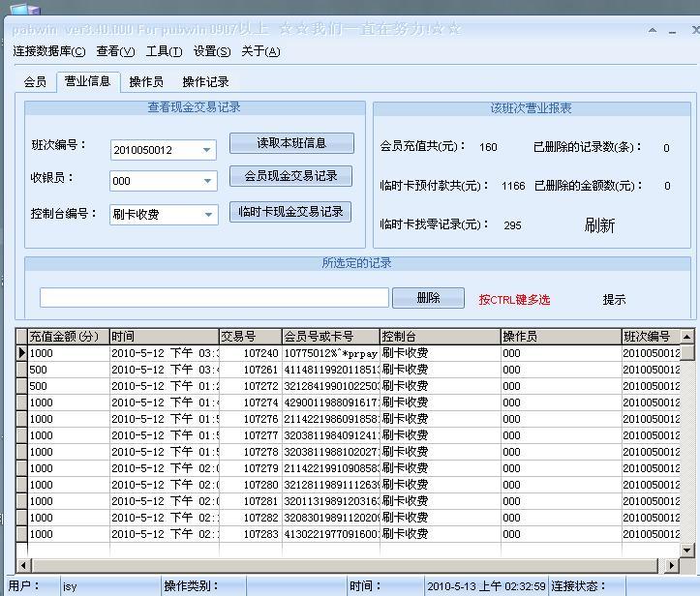Expand the 班次编号 dropdown 201005012
This screenshot has height=596, width=700.
[206, 150]
